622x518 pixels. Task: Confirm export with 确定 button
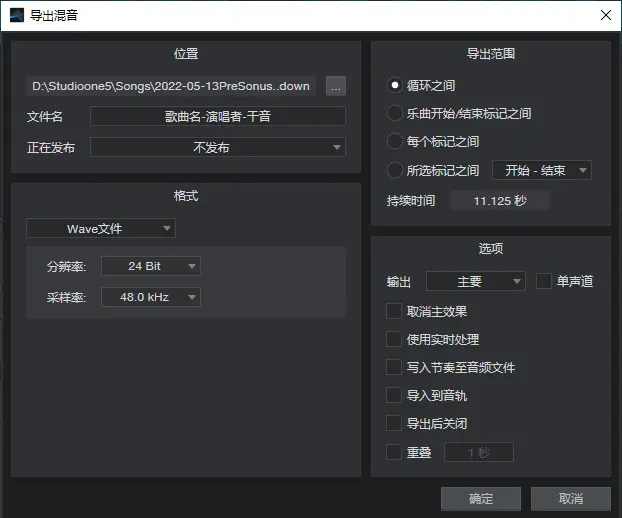[481, 499]
